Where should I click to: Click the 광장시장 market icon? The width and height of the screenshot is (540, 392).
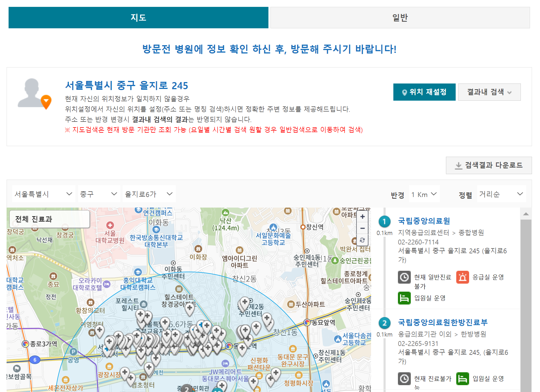tap(109, 366)
